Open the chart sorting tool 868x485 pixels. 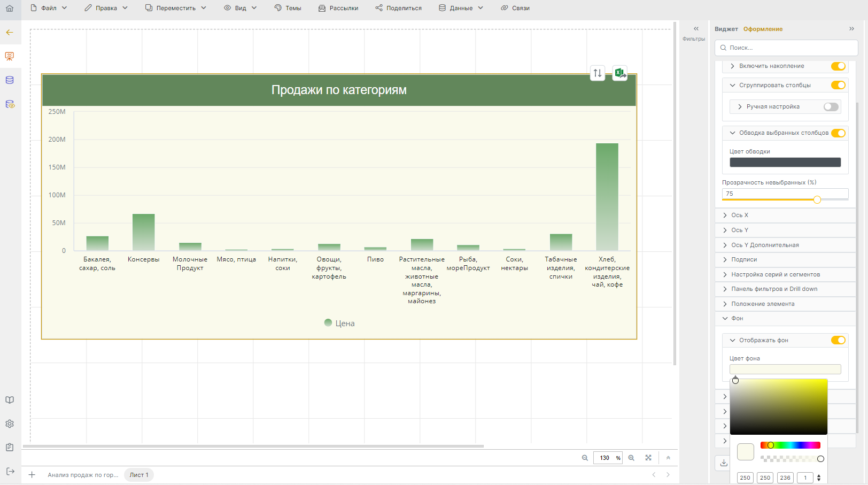(597, 73)
